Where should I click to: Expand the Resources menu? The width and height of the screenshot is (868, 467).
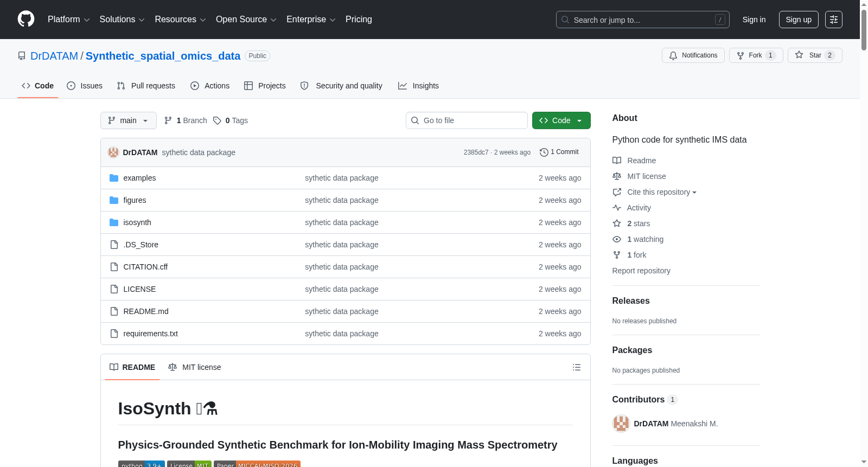180,20
